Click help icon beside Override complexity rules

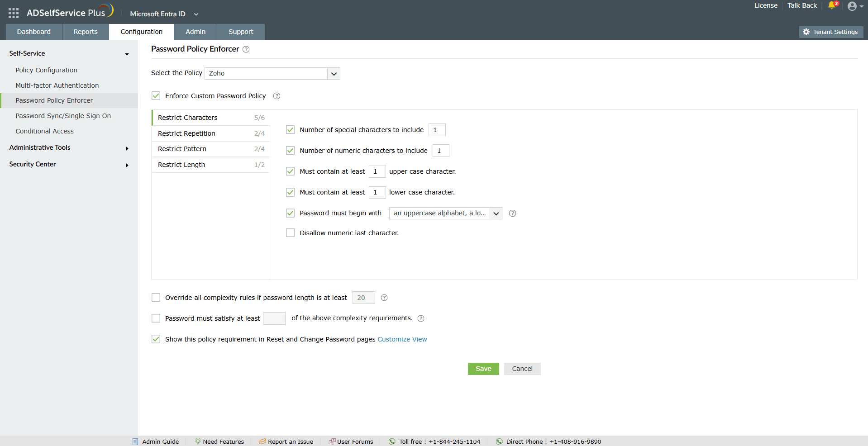click(384, 298)
